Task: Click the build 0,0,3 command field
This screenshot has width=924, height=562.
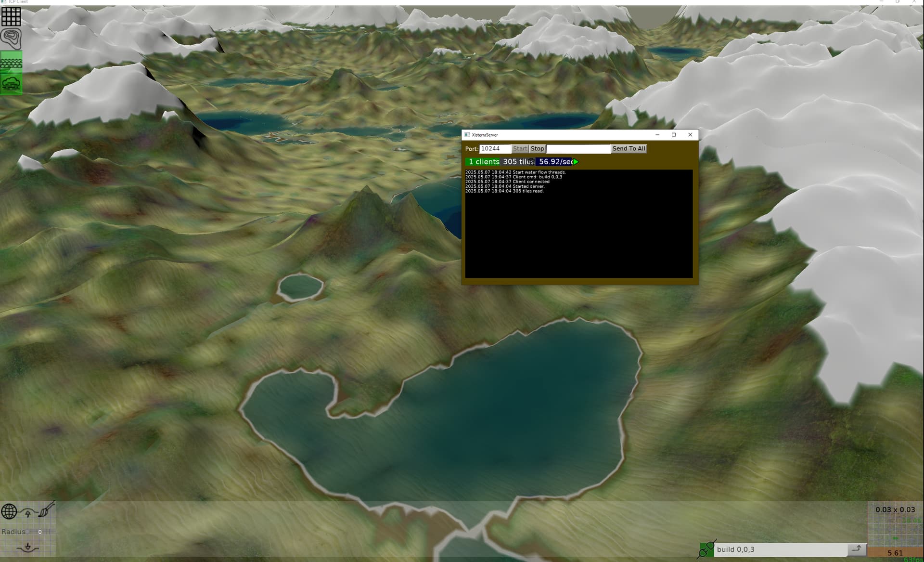Action: [x=780, y=549]
